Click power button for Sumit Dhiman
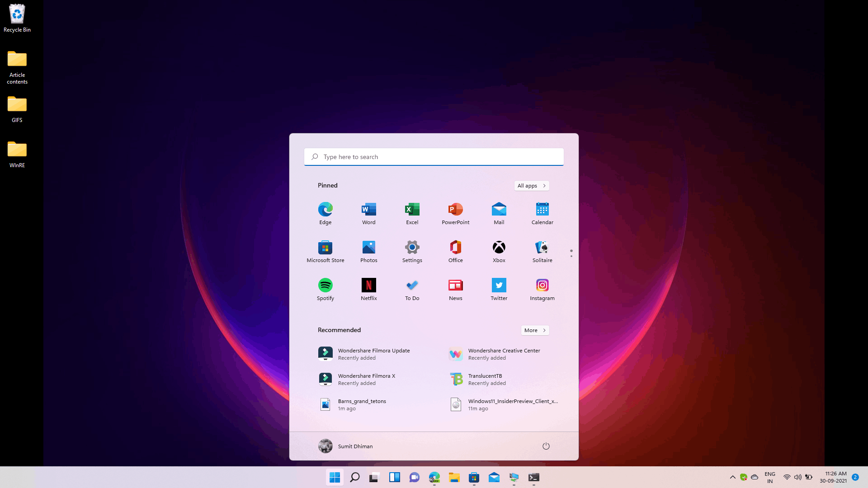The width and height of the screenshot is (868, 488). click(x=546, y=446)
